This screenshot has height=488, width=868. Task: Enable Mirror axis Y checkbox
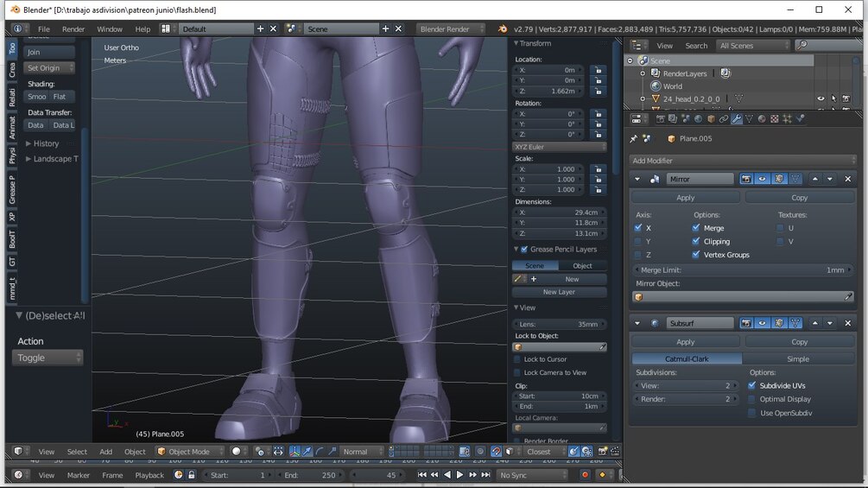click(x=638, y=241)
